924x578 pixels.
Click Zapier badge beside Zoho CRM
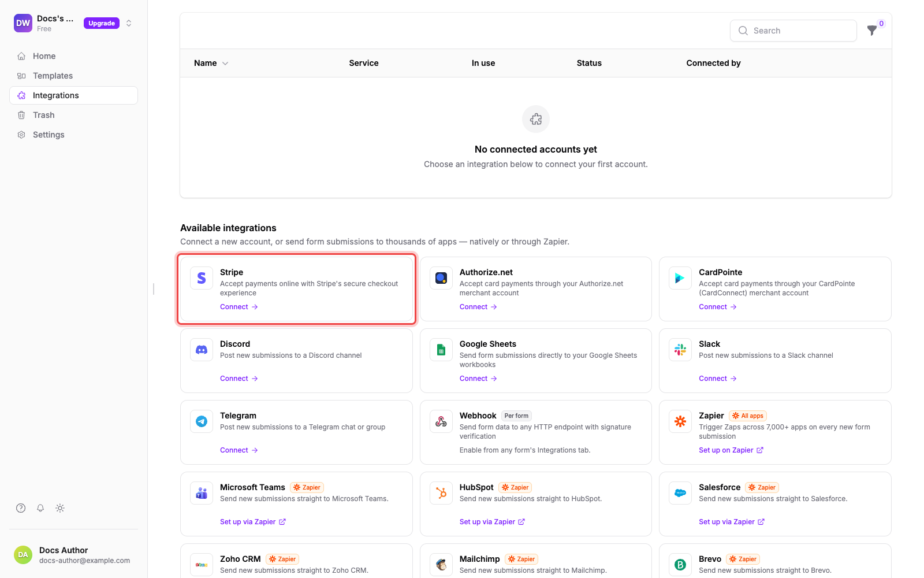point(282,559)
